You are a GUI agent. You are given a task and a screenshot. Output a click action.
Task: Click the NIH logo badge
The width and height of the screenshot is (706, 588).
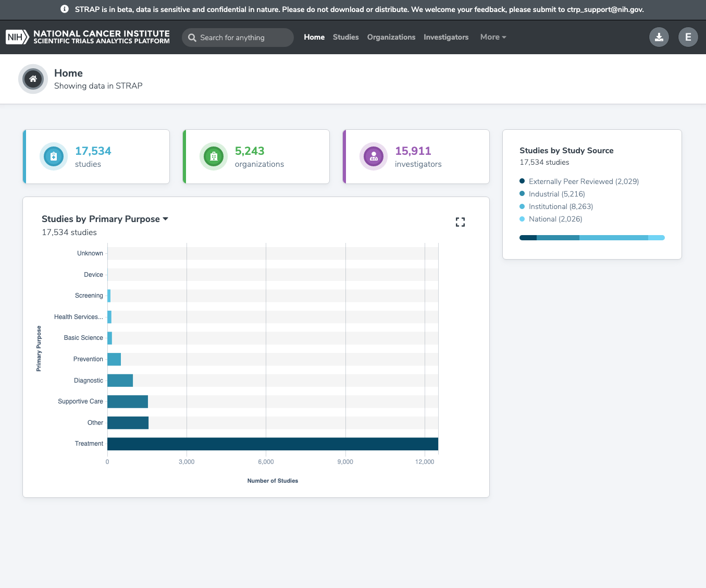pyautogui.click(x=17, y=37)
